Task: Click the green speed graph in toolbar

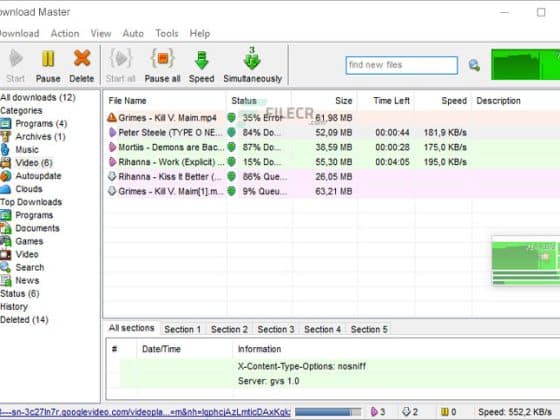Action: point(525,65)
